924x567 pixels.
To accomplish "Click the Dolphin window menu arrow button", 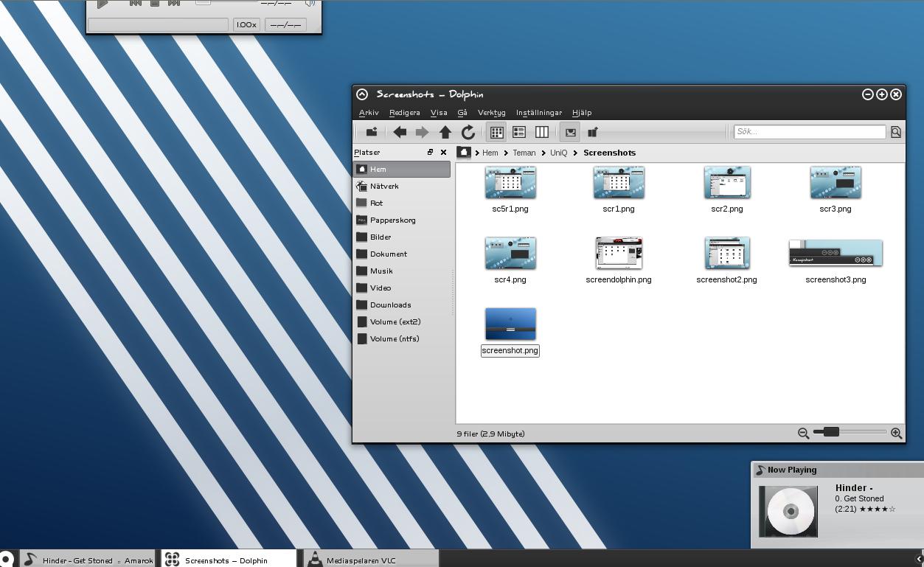I will pos(362,94).
